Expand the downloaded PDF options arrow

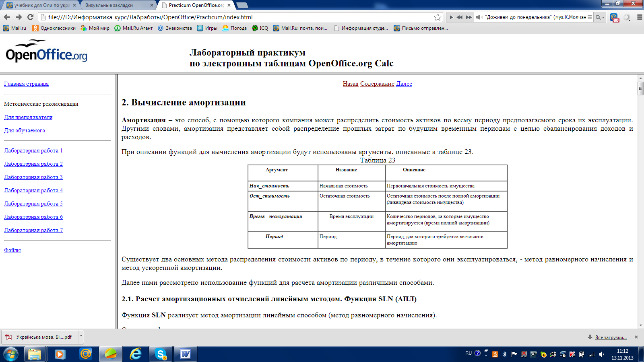point(81,337)
